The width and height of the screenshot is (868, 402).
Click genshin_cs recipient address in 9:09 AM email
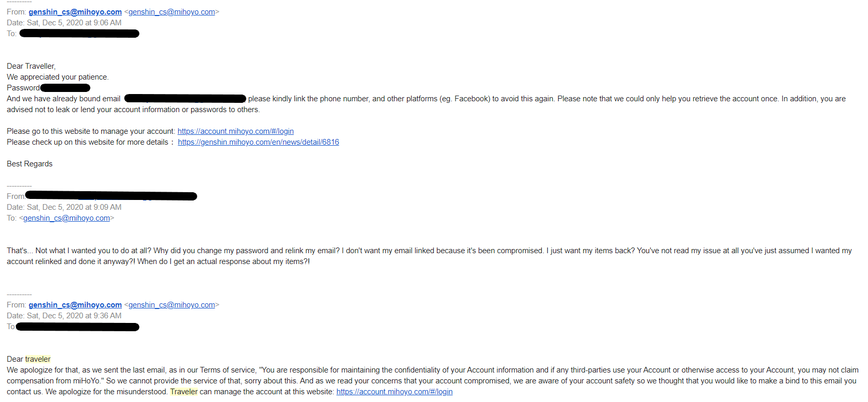pyautogui.click(x=67, y=218)
